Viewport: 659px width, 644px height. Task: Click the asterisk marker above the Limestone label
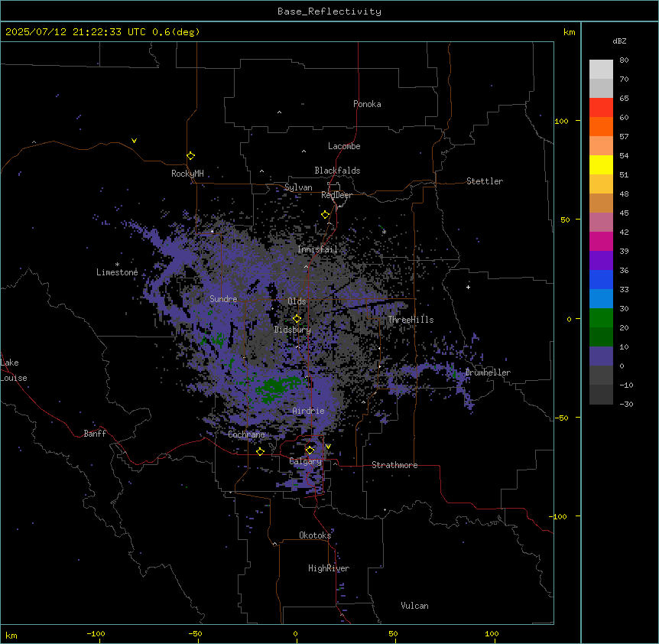pyautogui.click(x=117, y=265)
